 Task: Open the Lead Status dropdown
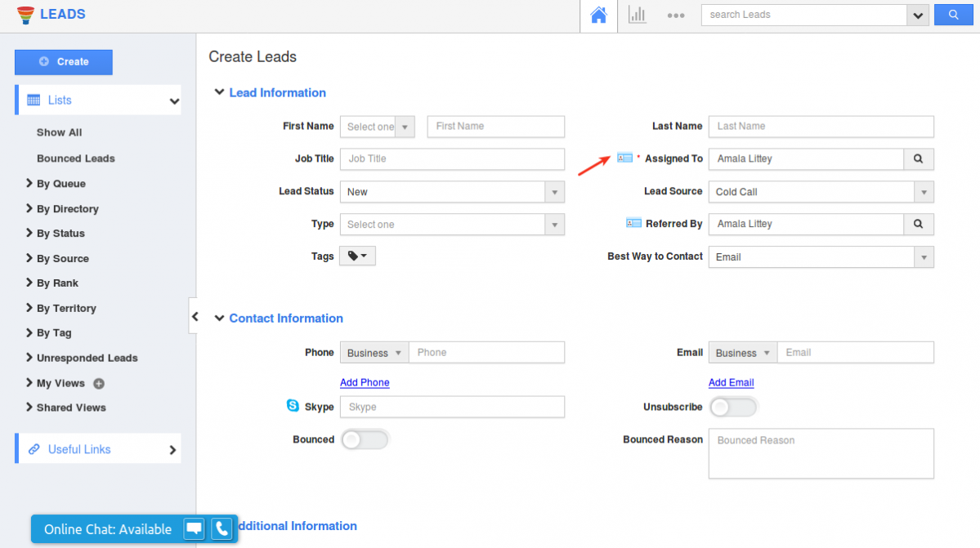point(452,192)
